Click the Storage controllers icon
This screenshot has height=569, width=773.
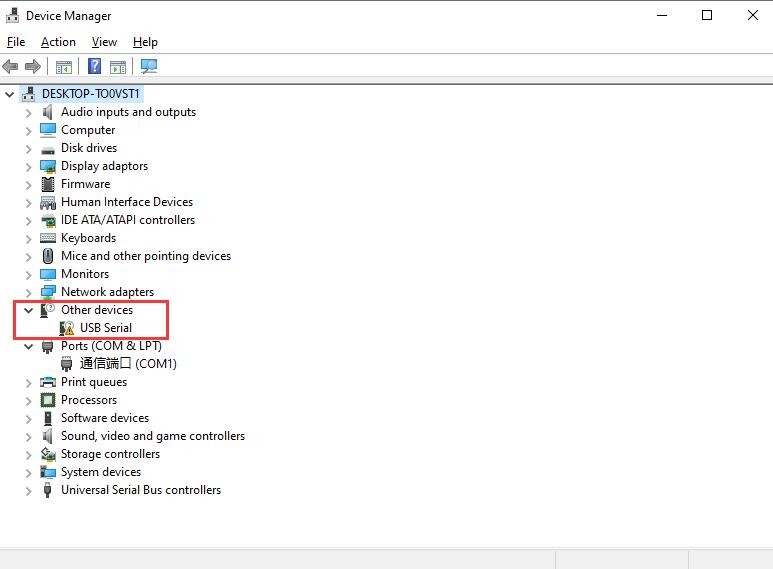point(48,454)
